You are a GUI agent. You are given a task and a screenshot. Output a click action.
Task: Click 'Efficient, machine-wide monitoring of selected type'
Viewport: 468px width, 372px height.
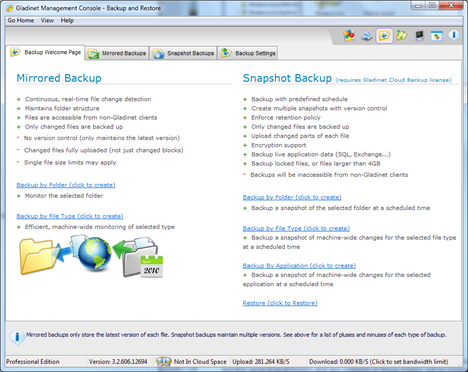pyautogui.click(x=100, y=227)
